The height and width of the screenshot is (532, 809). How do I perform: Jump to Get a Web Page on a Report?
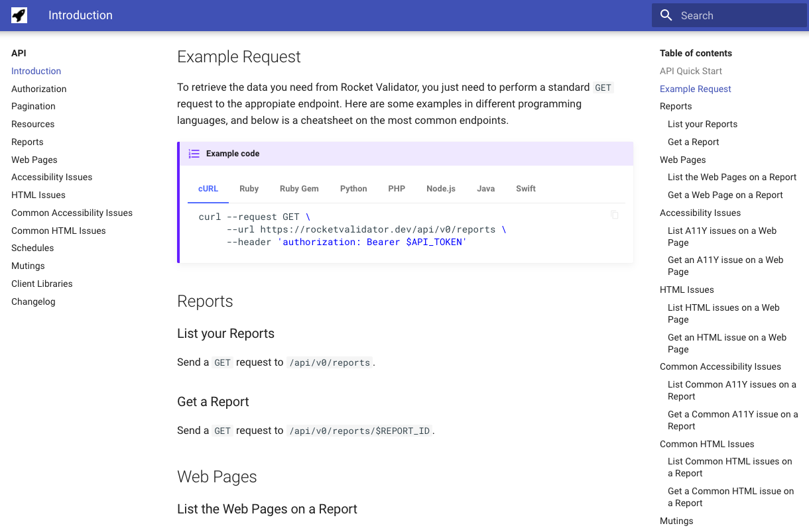click(725, 195)
